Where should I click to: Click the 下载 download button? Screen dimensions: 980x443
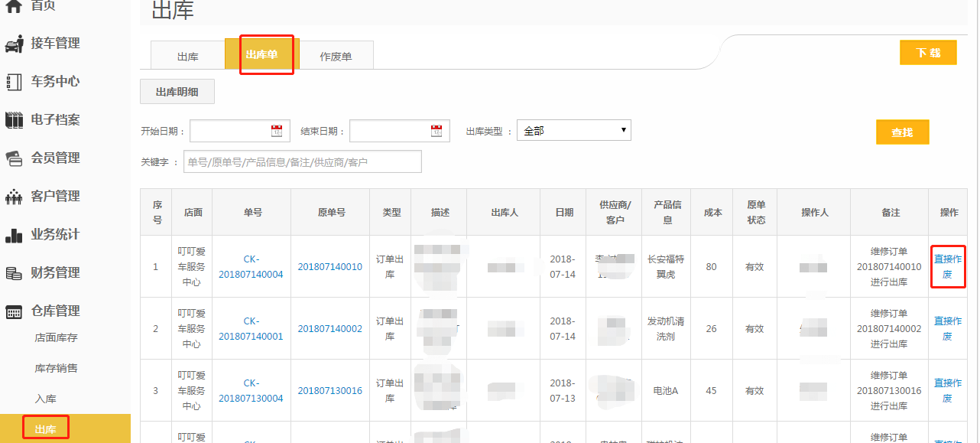(928, 52)
